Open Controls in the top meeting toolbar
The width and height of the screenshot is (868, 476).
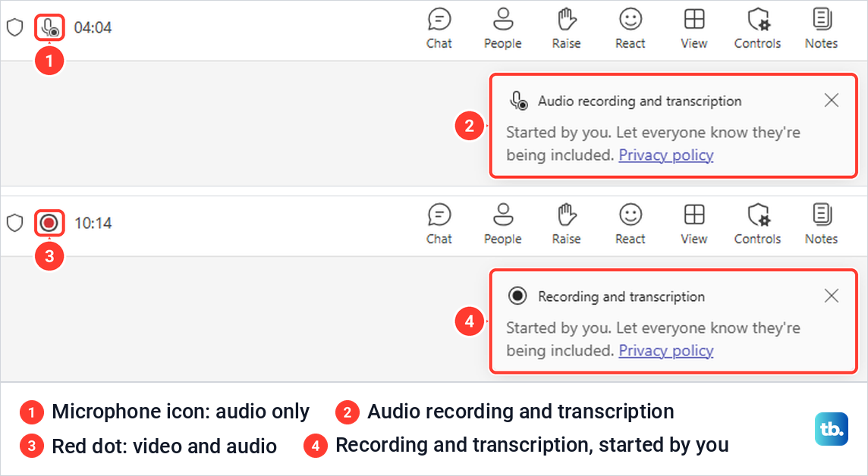pos(757,29)
